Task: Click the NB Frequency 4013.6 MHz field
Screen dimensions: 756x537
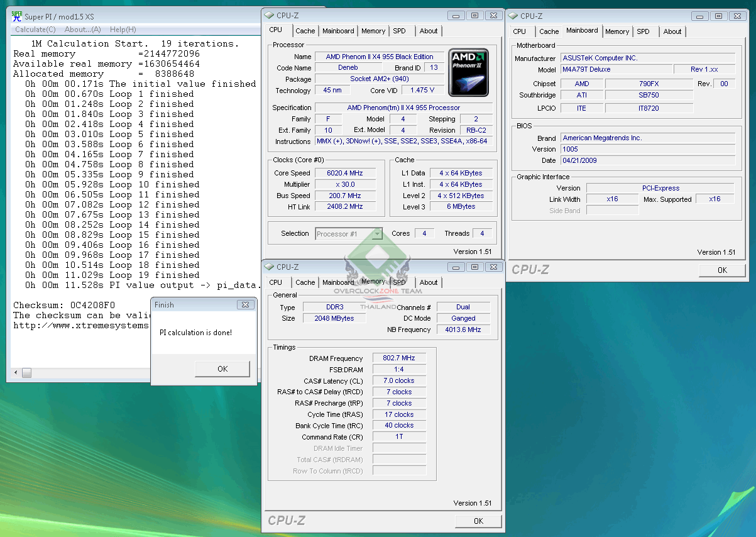Action: 463,329
